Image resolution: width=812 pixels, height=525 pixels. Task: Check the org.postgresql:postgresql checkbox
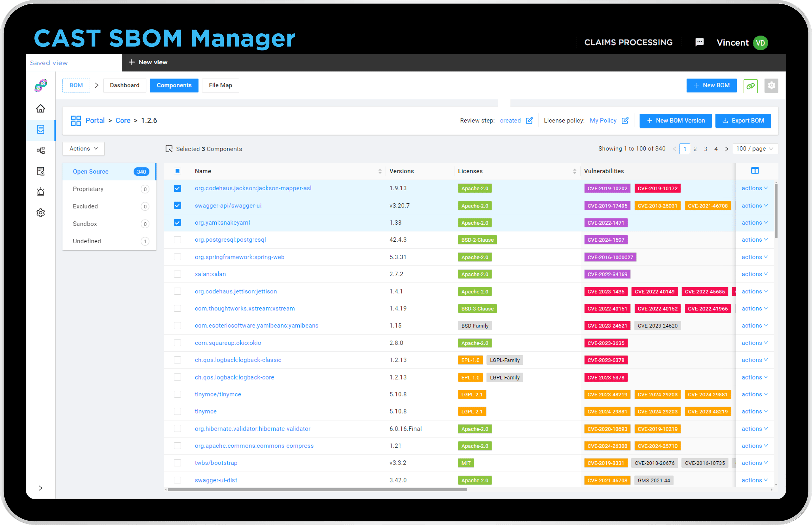pyautogui.click(x=178, y=240)
